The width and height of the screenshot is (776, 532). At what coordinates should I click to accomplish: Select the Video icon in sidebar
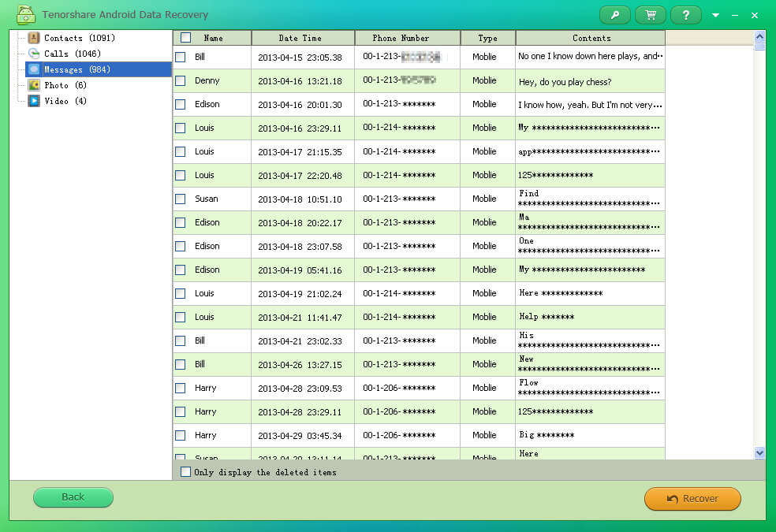(x=34, y=101)
